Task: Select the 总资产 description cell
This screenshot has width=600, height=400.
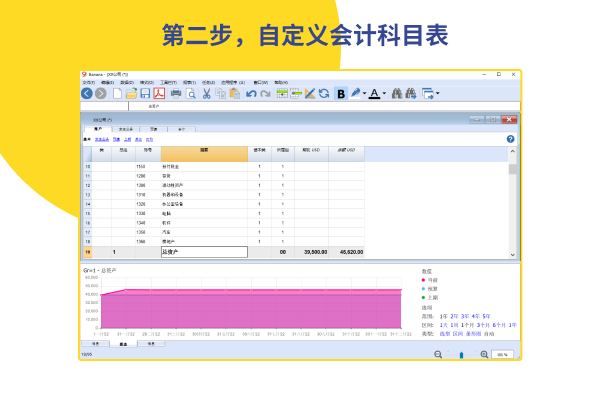Action: point(204,252)
